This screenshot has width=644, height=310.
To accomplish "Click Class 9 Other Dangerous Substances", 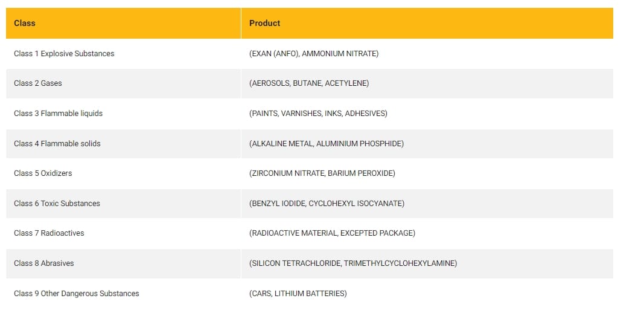I will (x=77, y=293).
